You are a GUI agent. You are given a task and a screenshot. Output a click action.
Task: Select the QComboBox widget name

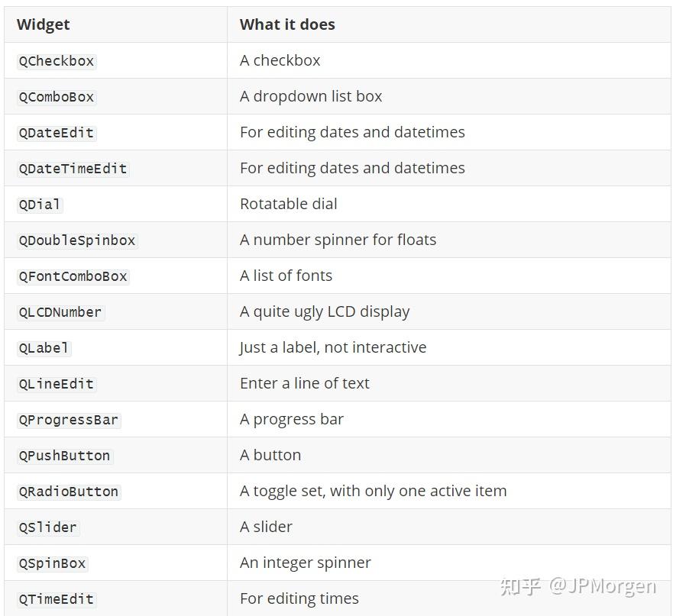[x=57, y=97]
